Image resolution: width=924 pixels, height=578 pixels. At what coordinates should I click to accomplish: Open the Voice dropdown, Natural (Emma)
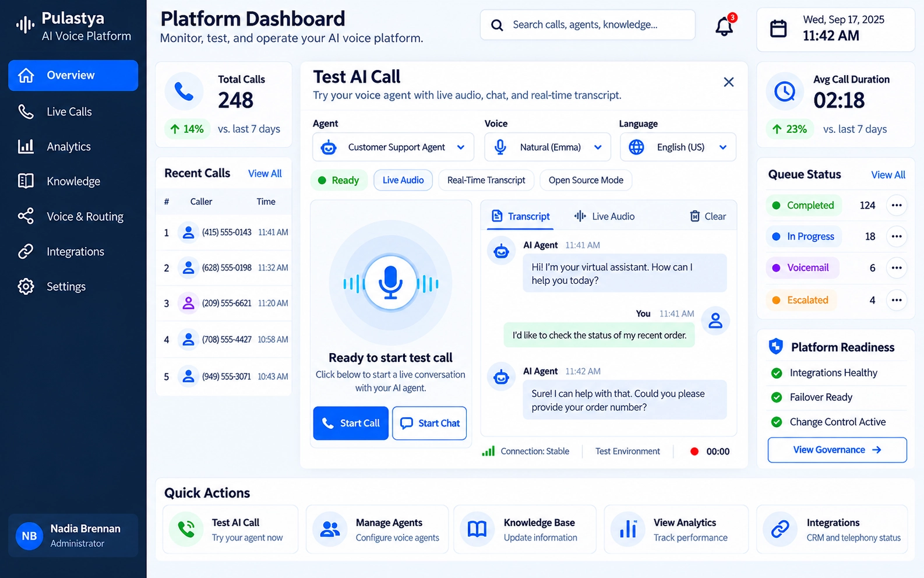pyautogui.click(x=548, y=147)
